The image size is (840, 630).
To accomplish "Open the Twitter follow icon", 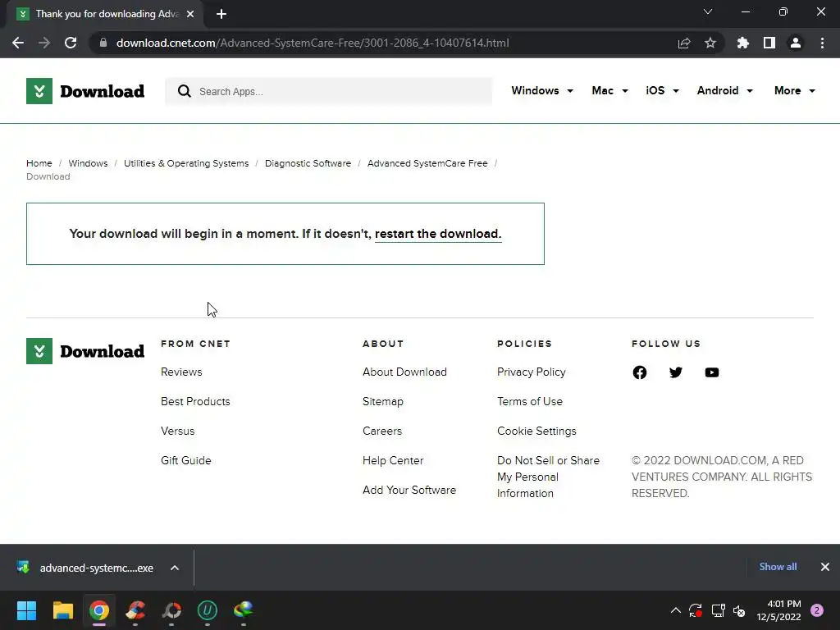I will click(x=676, y=372).
